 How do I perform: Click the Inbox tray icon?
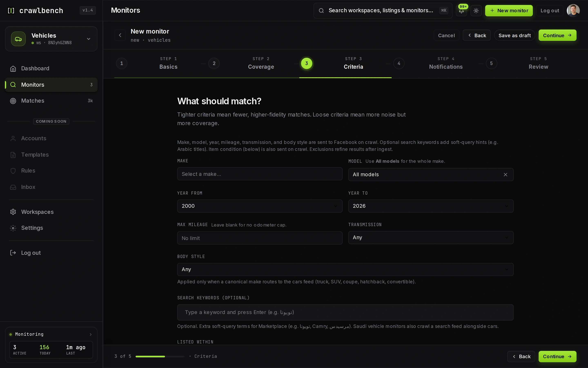13,187
